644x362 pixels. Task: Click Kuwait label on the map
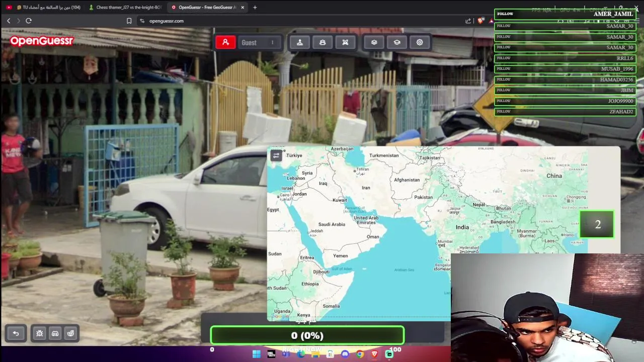(340, 200)
